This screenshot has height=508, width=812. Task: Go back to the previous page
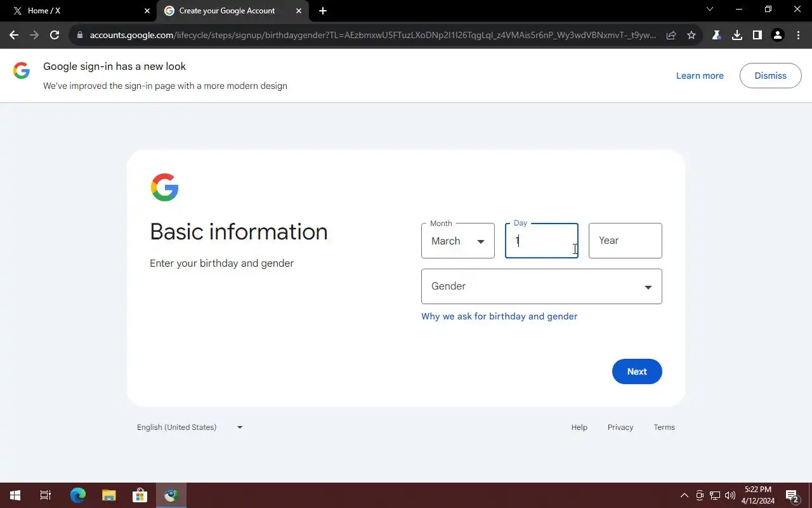click(x=14, y=36)
